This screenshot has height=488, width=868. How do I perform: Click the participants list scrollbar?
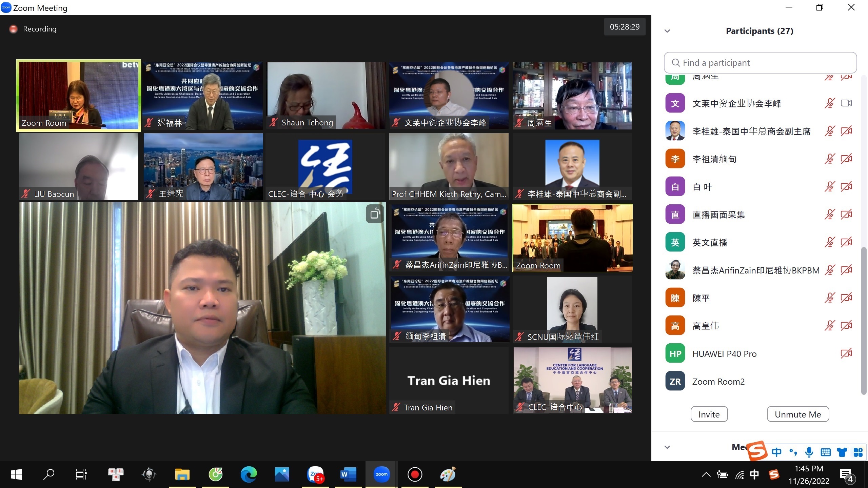tap(864, 320)
